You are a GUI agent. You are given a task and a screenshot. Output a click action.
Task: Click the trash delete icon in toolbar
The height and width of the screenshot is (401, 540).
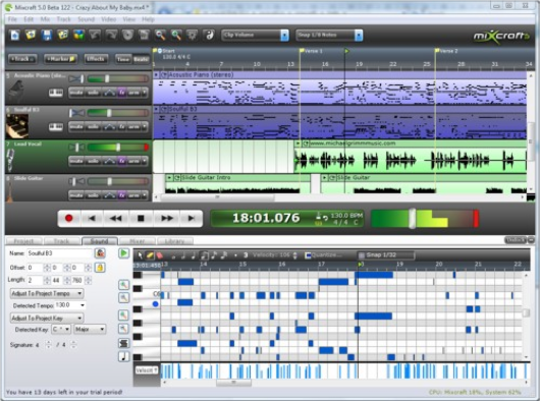tap(144, 35)
